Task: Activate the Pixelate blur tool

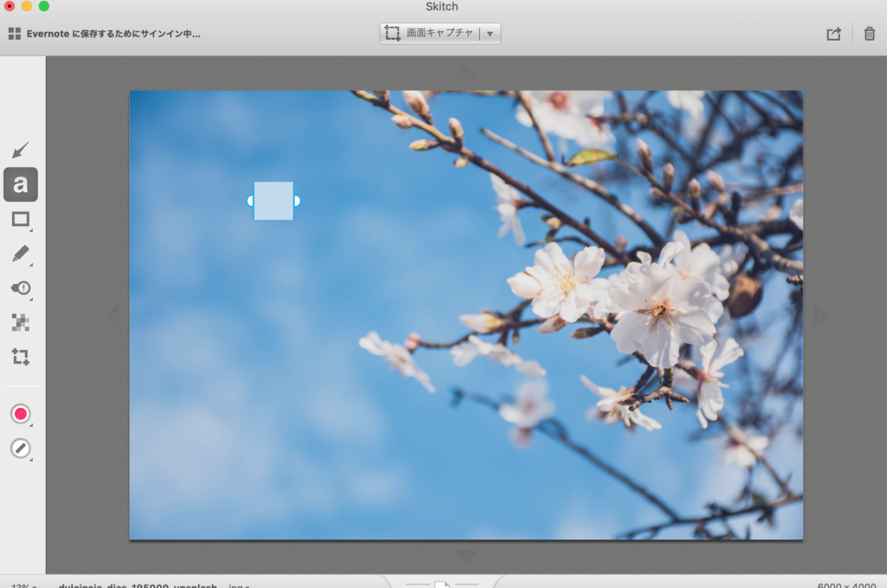Action: coord(21,322)
